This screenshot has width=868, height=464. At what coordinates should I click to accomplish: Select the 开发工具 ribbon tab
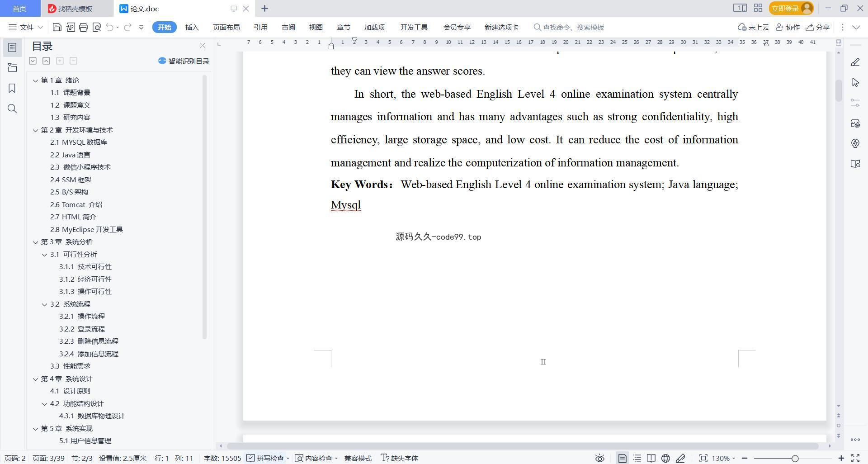tap(414, 27)
